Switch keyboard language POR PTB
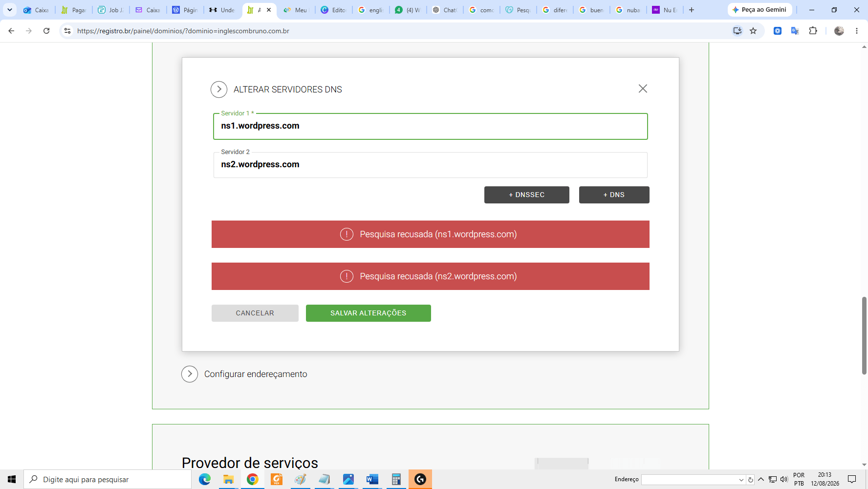Viewport: 868px width, 489px height. pos(799,479)
